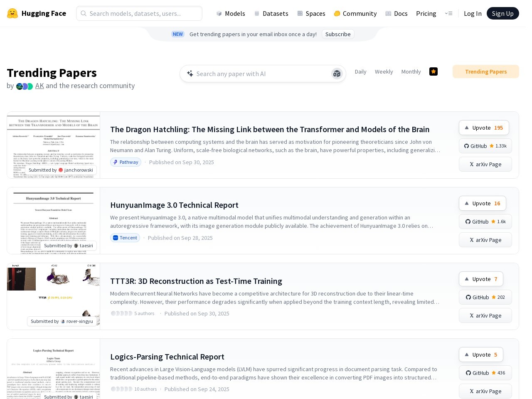Viewport: 532px width, 399px height.
Task: Open the TTT3R paper title link
Action: coord(196,281)
